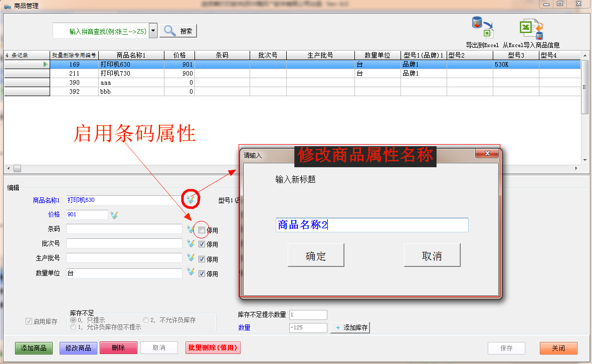The image size is (592, 364).
Task: Uncheck 停用 checkbox for 数量单位
Action: coord(202,274)
